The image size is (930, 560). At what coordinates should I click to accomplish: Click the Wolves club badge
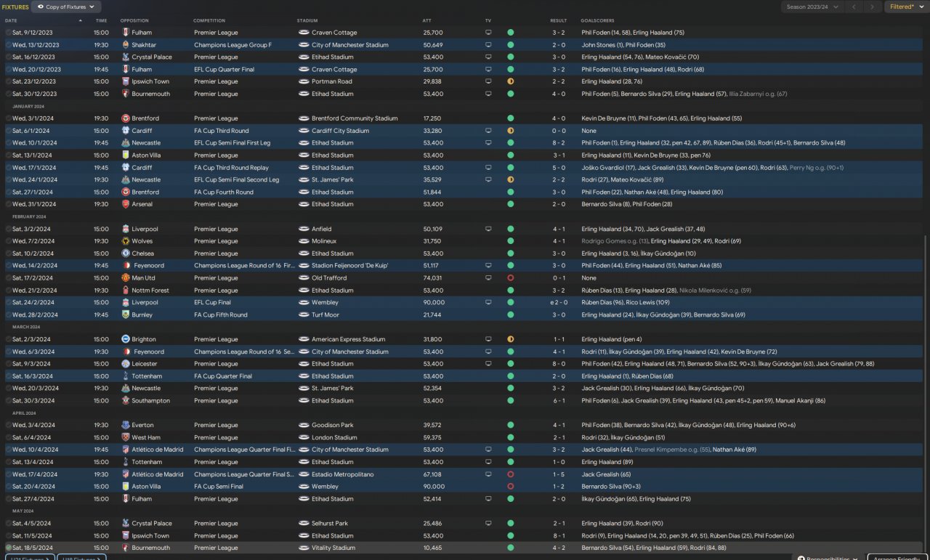tap(126, 241)
